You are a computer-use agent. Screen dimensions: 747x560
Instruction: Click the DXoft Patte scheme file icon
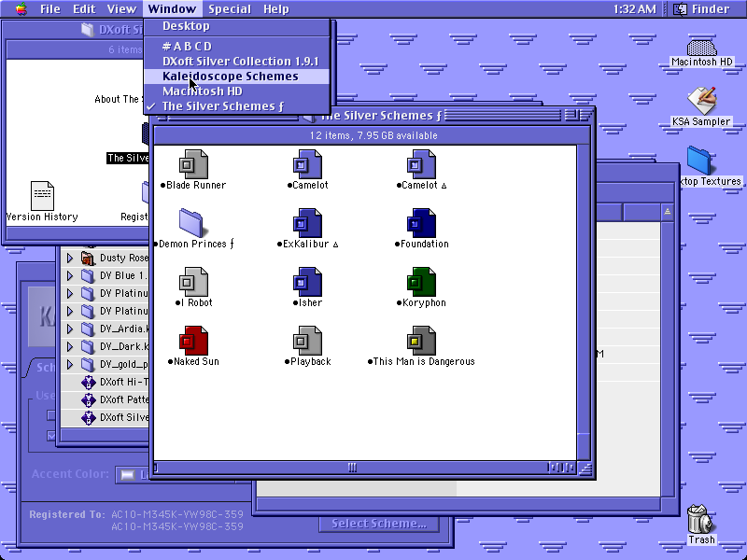coord(88,399)
